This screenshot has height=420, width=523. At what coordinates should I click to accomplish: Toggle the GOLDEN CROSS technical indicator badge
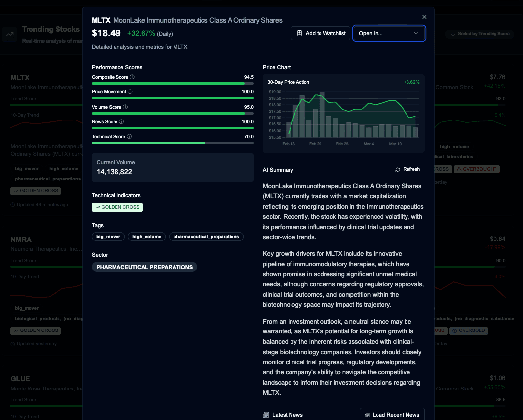pyautogui.click(x=117, y=207)
